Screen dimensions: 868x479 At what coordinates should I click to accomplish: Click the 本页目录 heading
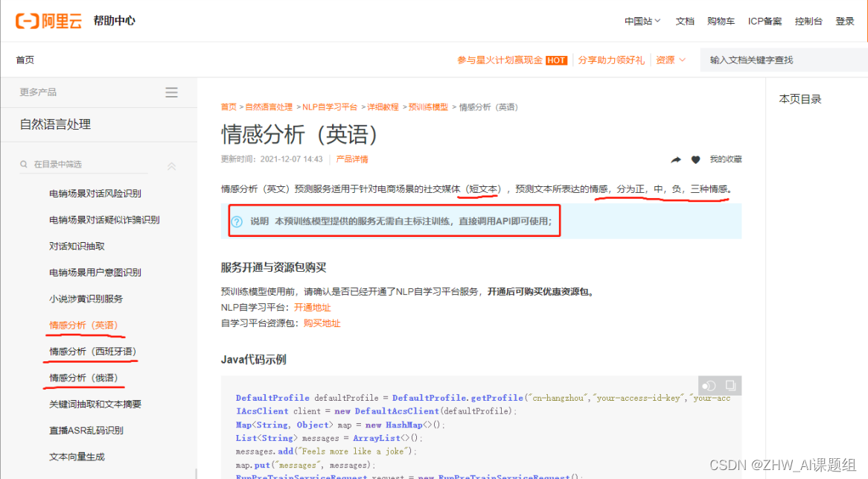pos(800,99)
